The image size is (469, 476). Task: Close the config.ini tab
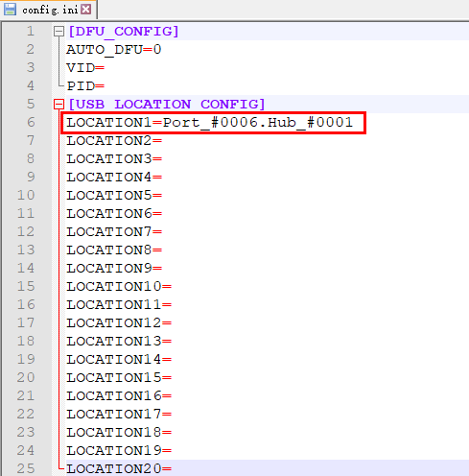[85, 10]
